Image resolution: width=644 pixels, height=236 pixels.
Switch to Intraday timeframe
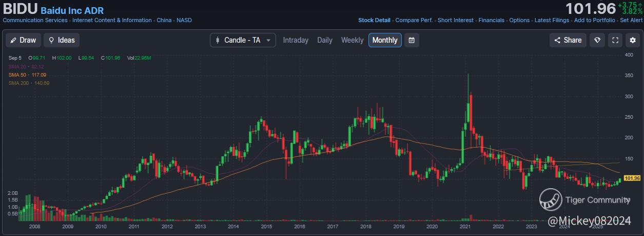click(x=296, y=40)
